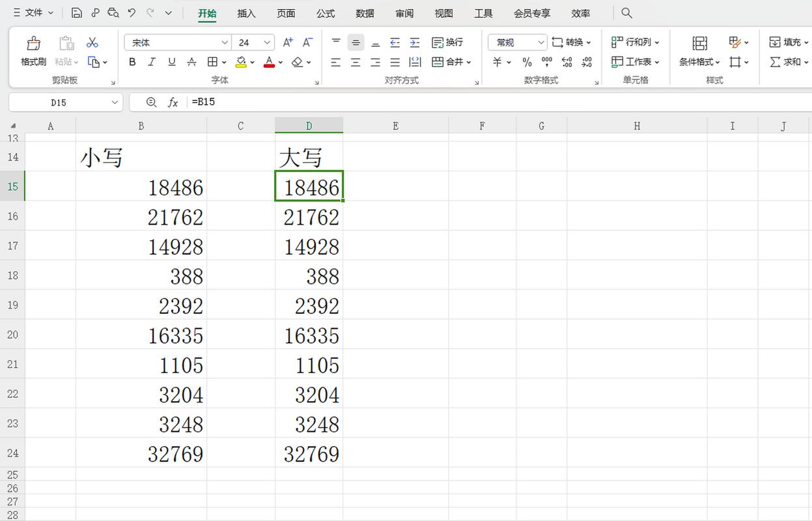The width and height of the screenshot is (812, 521).
Task: Click the Copy icon in clipboard group
Action: tap(94, 62)
